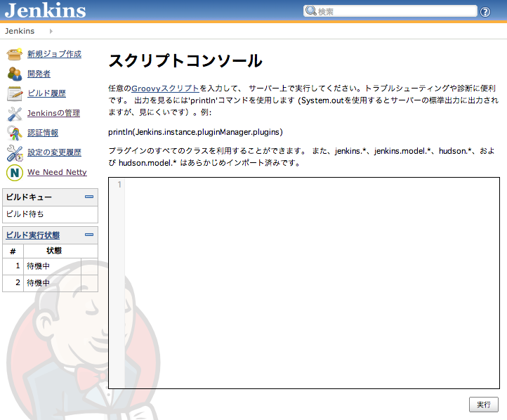Click the config change history tools icon

click(15, 153)
